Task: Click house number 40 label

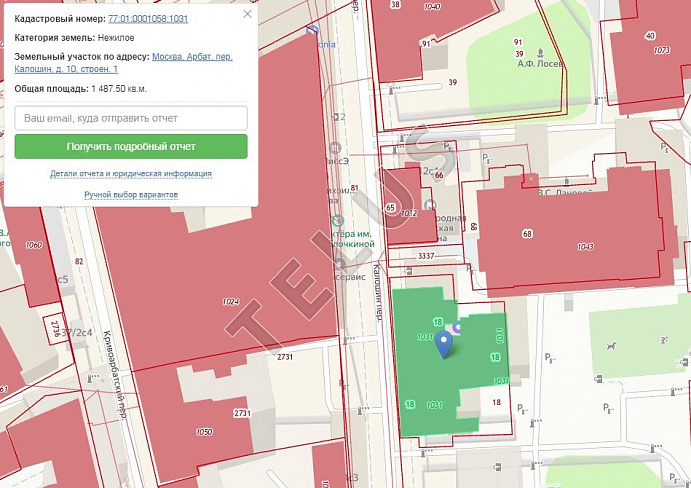Action: (650, 35)
